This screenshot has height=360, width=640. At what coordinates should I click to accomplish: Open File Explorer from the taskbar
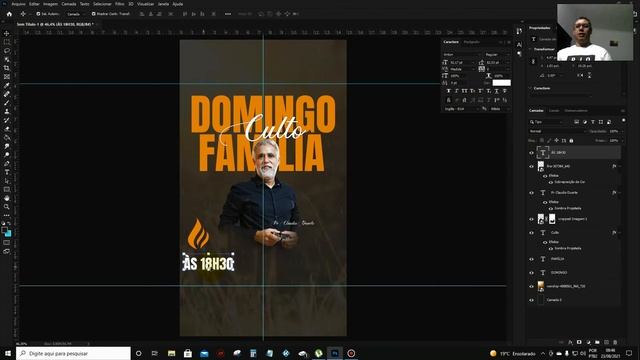point(171,353)
